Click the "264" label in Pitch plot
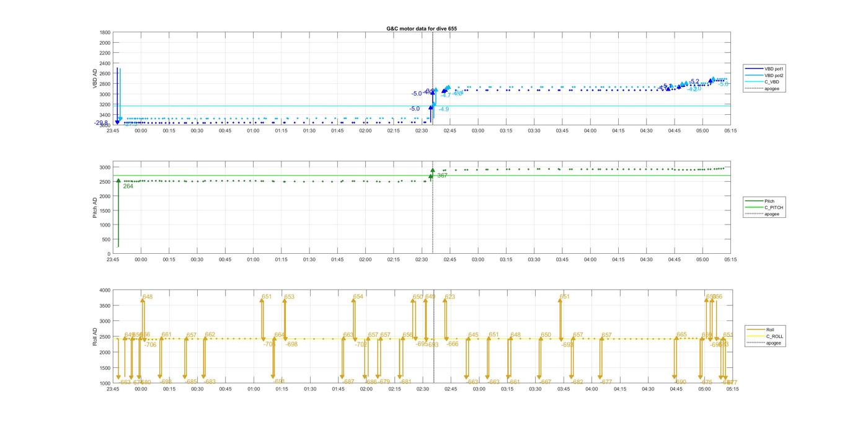The height and width of the screenshot is (430, 868). click(x=128, y=186)
